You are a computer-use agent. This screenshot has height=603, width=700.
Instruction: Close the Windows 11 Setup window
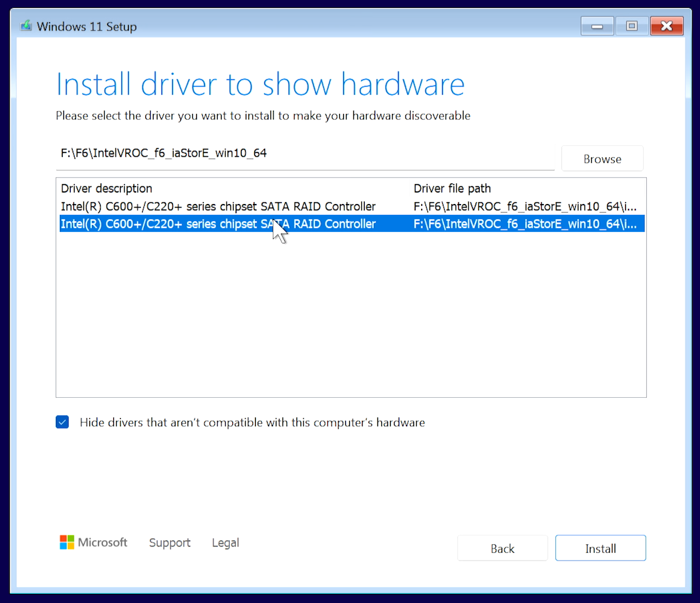(667, 26)
